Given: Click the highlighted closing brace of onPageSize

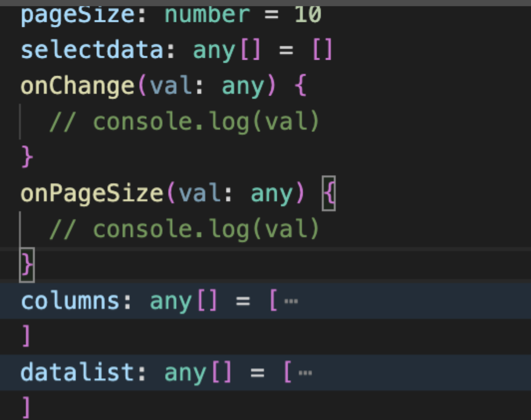Looking at the screenshot, I should click(27, 265).
